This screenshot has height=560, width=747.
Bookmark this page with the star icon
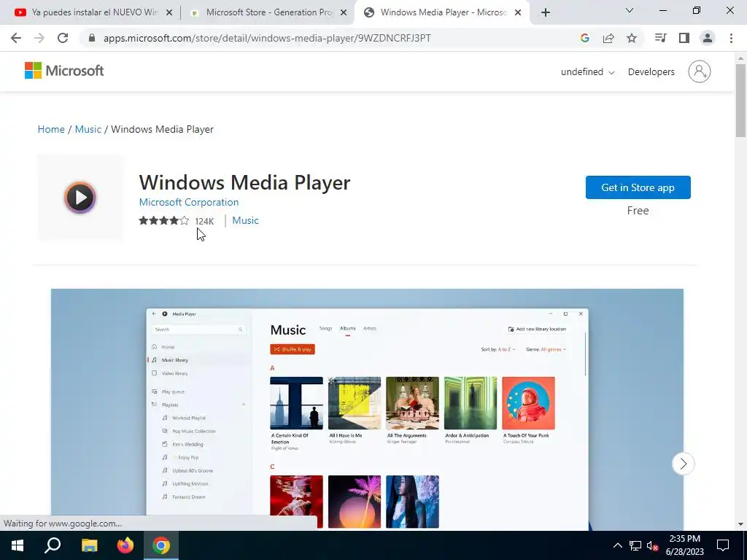(632, 38)
